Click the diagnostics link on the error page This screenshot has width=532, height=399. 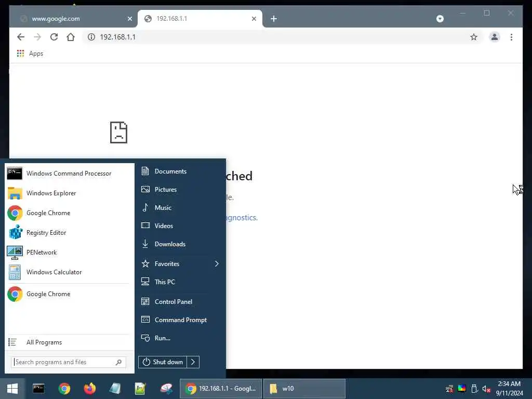(x=242, y=218)
